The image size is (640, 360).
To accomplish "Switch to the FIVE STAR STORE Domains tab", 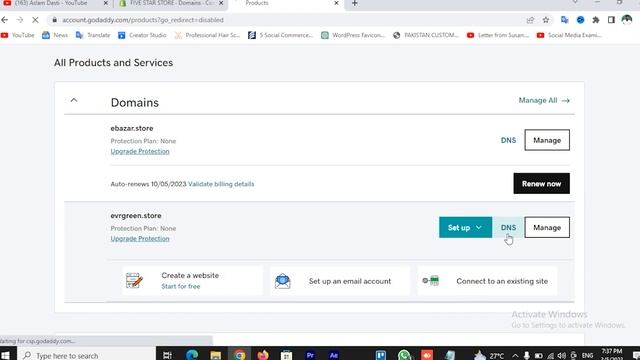I will pos(171,3).
